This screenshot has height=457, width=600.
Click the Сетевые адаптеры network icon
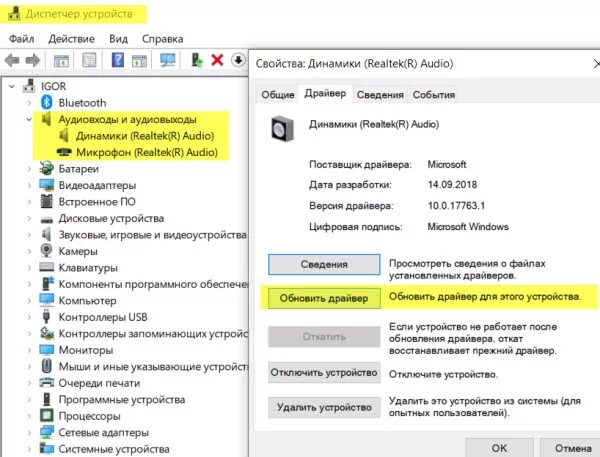pos(46,432)
